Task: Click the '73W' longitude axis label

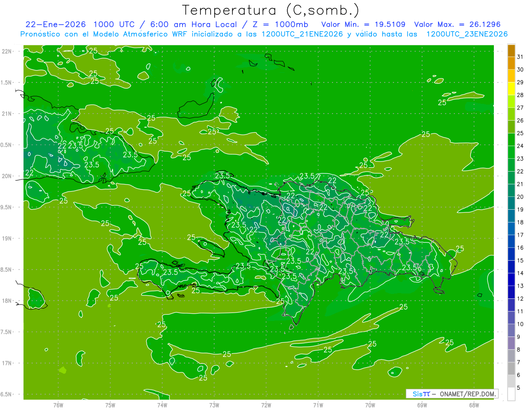Action: pos(214,405)
